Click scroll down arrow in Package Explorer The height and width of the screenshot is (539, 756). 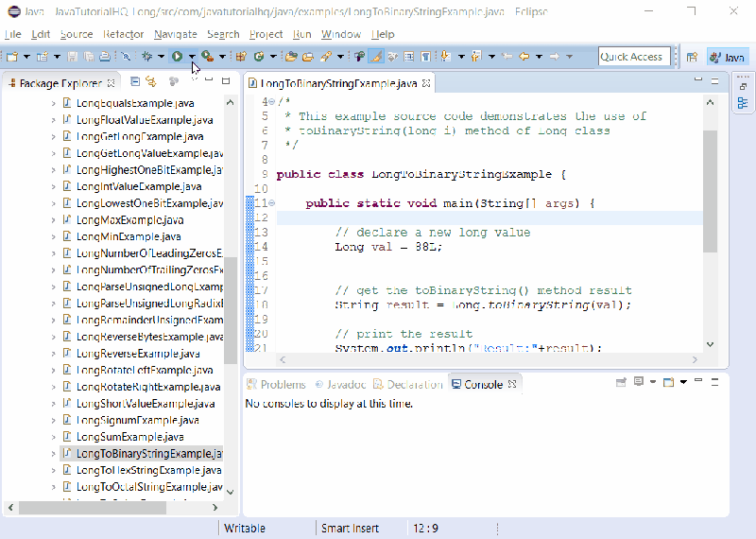(x=230, y=493)
